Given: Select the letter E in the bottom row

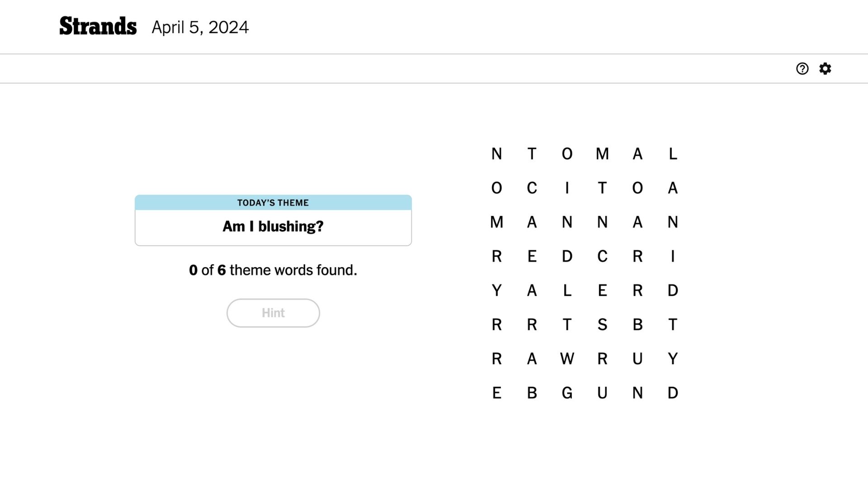Looking at the screenshot, I should click(496, 393).
